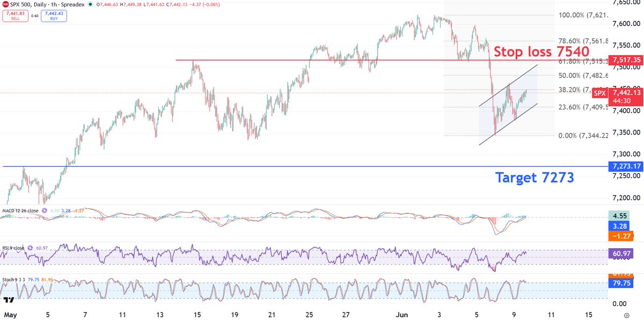Select the 'Stop loss 7540' text annotation
This screenshot has width=644, height=320.
tap(541, 51)
